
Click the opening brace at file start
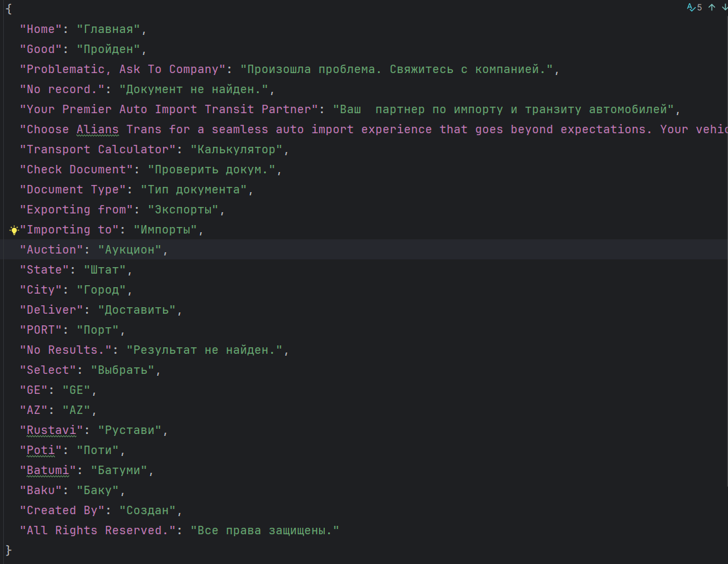point(8,8)
